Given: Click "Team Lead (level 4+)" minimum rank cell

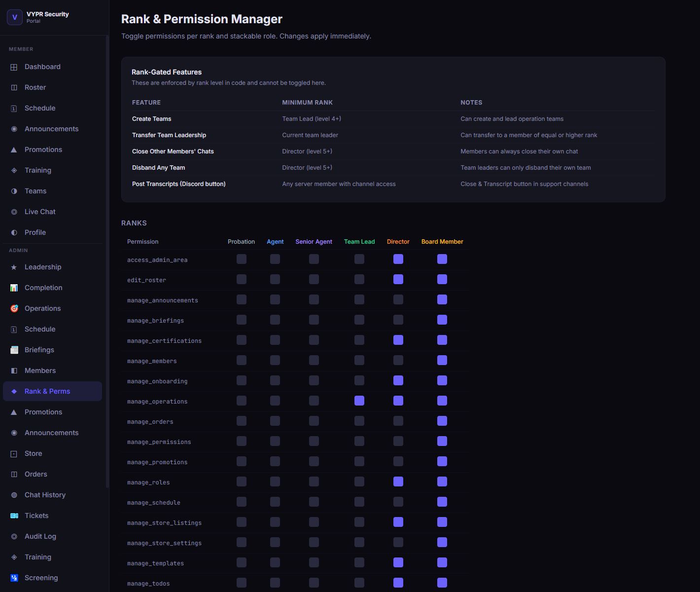Looking at the screenshot, I should pyautogui.click(x=312, y=119).
